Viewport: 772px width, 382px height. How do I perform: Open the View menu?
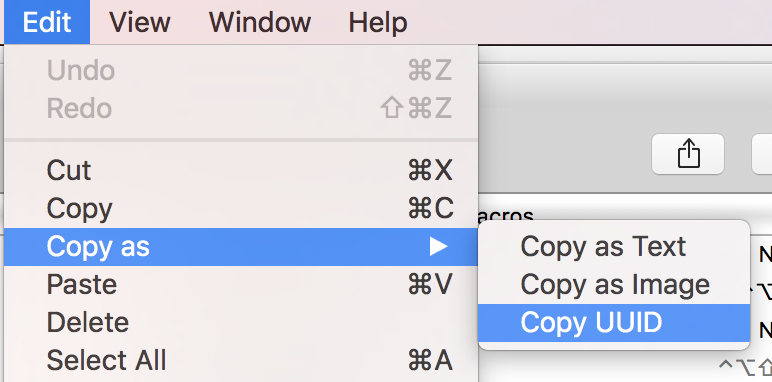(x=140, y=22)
